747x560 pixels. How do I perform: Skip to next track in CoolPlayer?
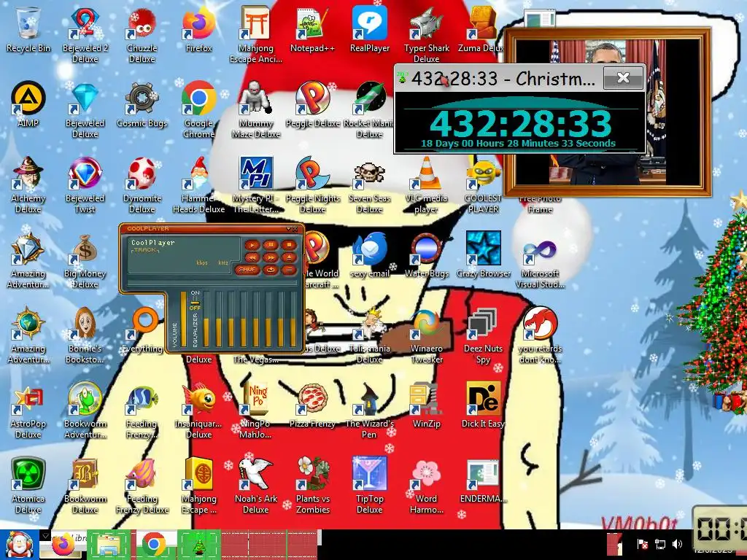(x=270, y=257)
